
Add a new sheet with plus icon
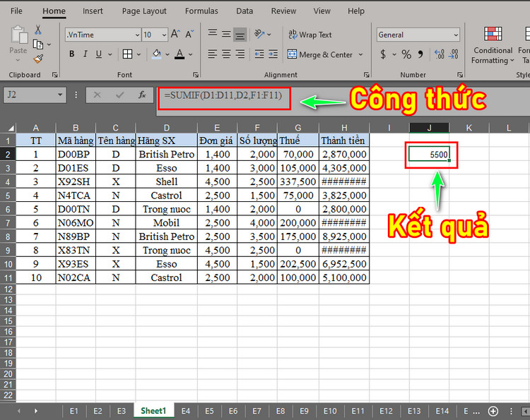pos(493,411)
